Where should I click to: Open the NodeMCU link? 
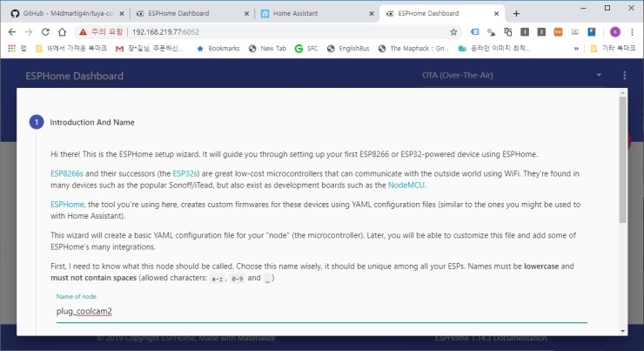click(x=406, y=185)
